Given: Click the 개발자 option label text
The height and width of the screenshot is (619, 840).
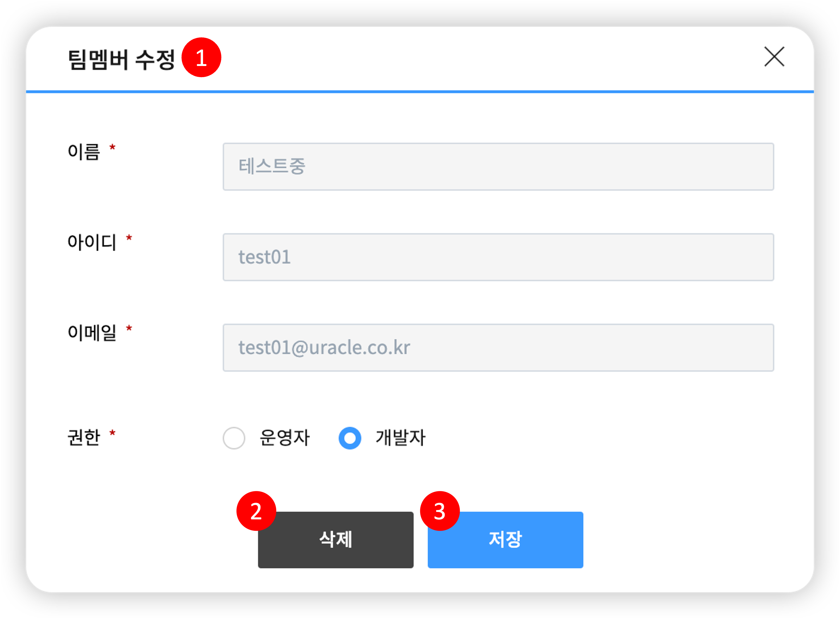Looking at the screenshot, I should click(x=400, y=438).
